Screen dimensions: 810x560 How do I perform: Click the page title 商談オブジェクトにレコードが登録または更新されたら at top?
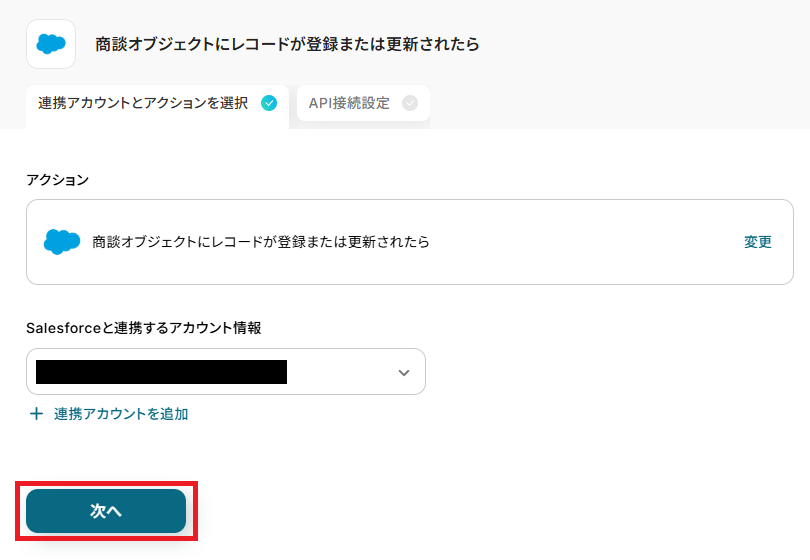click(287, 44)
